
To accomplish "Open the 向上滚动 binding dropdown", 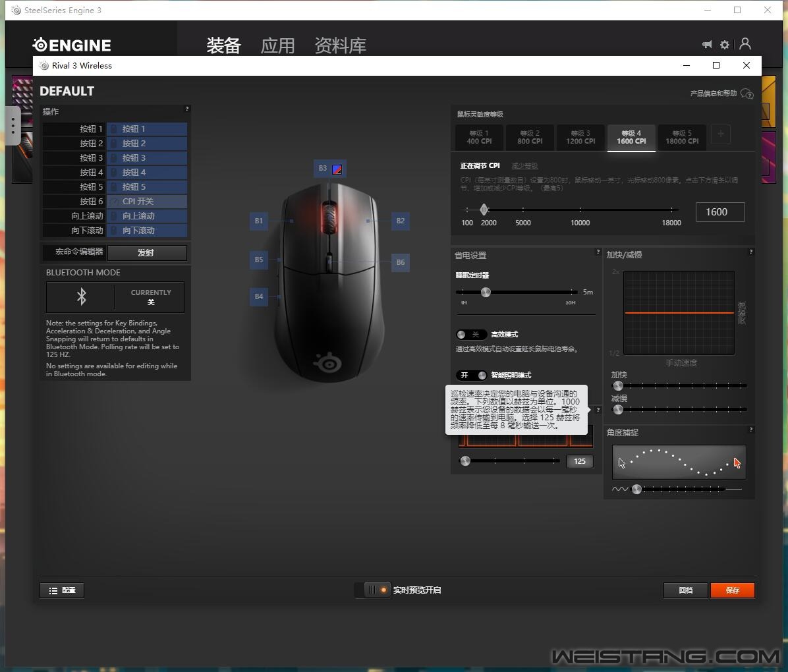I will 147,216.
